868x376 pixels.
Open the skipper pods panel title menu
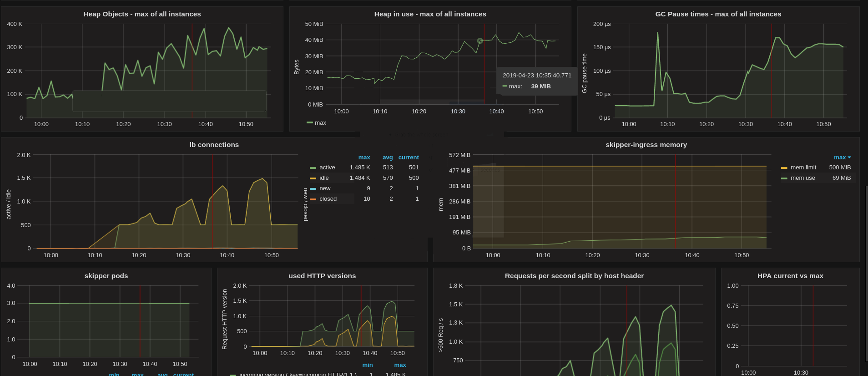[106, 276]
